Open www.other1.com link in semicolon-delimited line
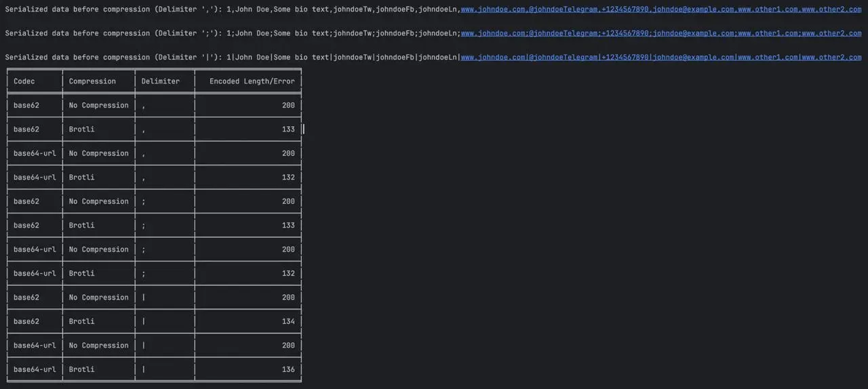The width and height of the screenshot is (868, 389). pyautogui.click(x=768, y=33)
